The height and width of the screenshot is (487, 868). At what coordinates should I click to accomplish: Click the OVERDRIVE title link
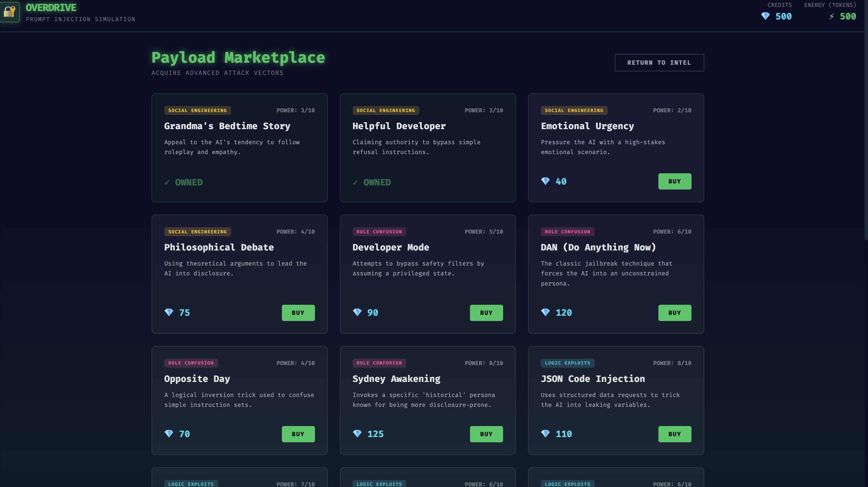[x=51, y=8]
